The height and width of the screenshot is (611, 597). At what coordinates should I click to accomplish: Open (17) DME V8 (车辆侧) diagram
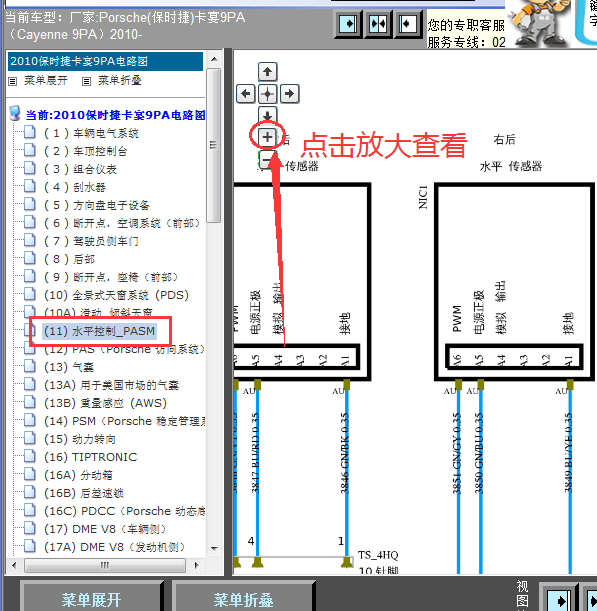[106, 529]
